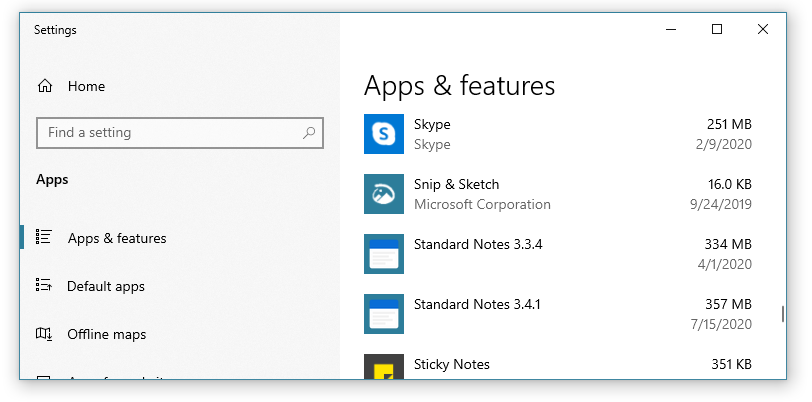Click the 7/15/2020 install date
The height and width of the screenshot is (402, 812).
tap(721, 324)
